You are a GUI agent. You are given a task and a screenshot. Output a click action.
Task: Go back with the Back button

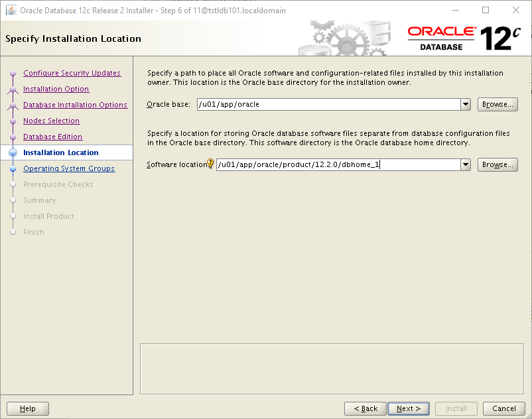click(366, 408)
